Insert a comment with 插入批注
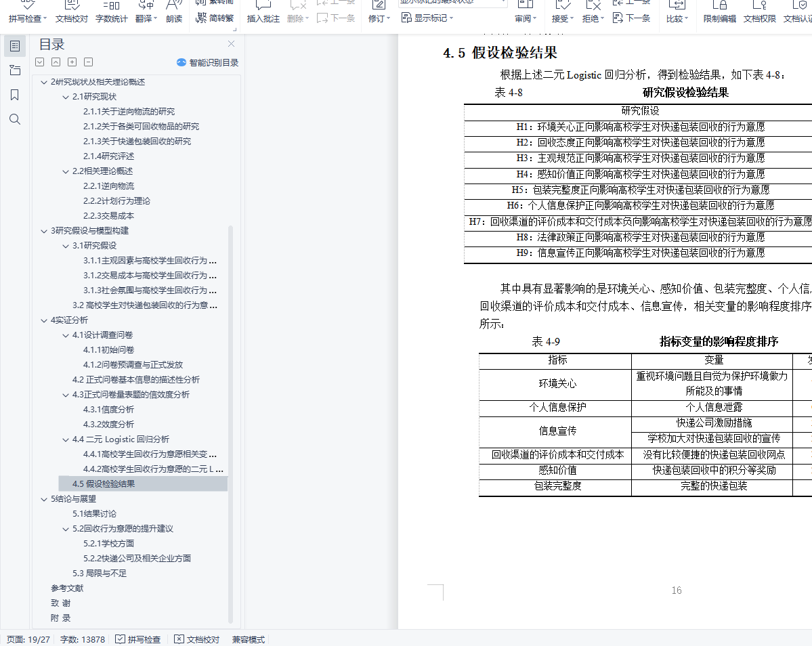Screen dimensions: 812x646 [263, 12]
